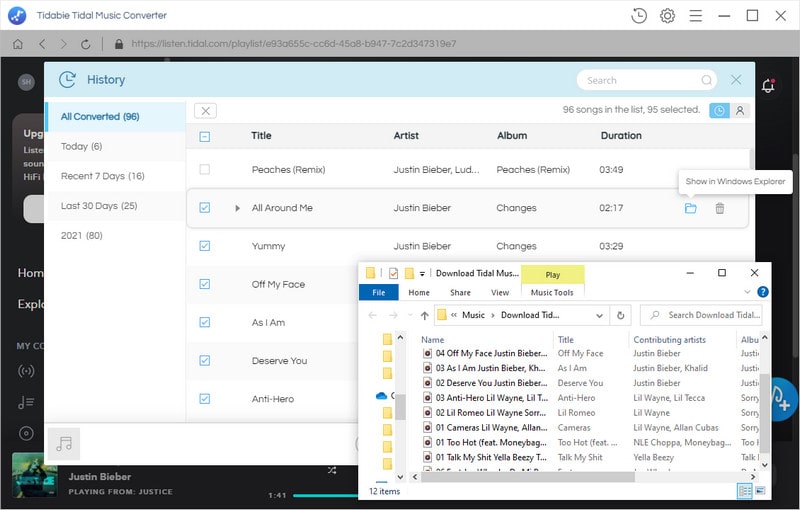The image size is (800, 510).
Task: Go up one folder in Explorer
Action: coord(424,315)
